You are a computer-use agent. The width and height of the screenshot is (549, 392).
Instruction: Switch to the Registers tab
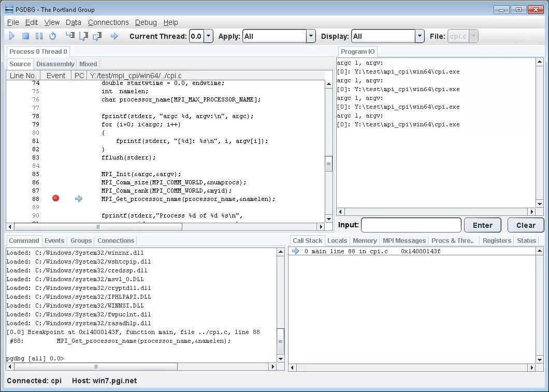(x=497, y=240)
